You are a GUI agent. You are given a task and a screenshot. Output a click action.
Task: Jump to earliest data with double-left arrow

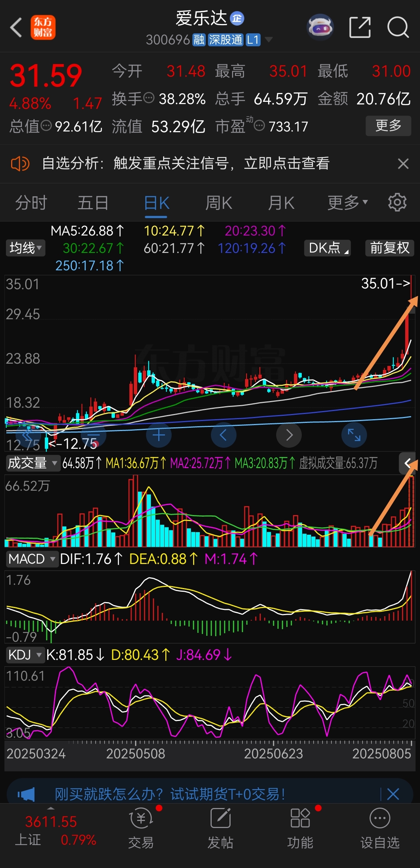point(28,435)
